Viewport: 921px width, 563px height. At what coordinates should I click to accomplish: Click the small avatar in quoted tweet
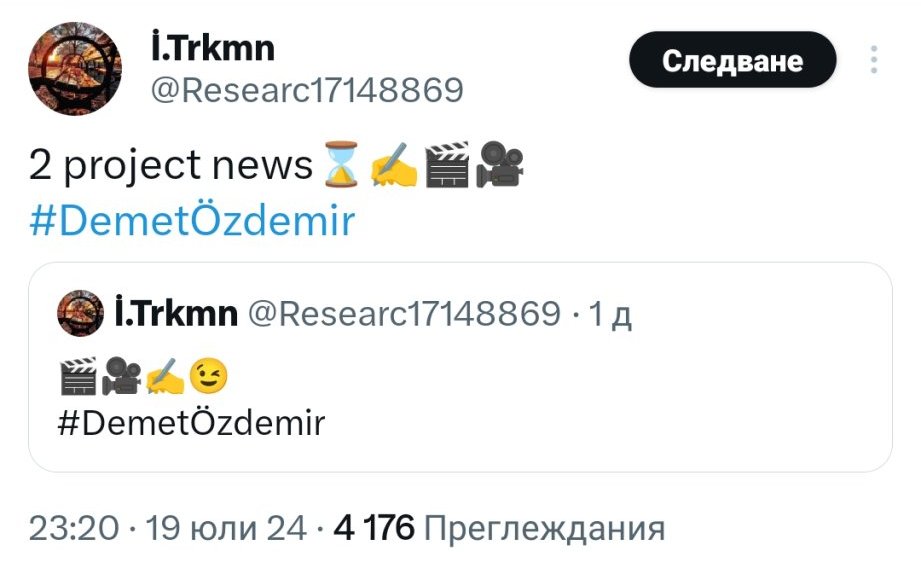[x=81, y=315]
